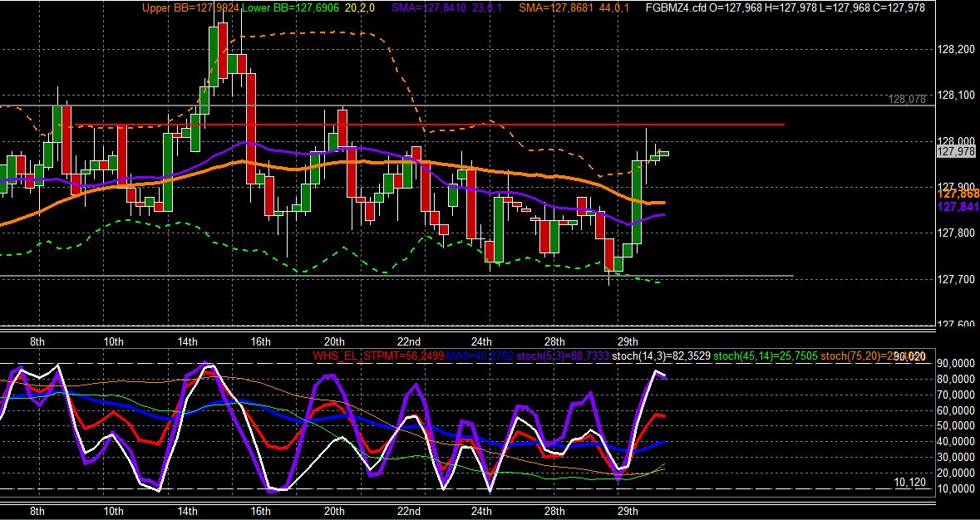Click '20th' on the stochastic panel date axis
Viewport: 980px width, 520px height.
click(x=334, y=511)
